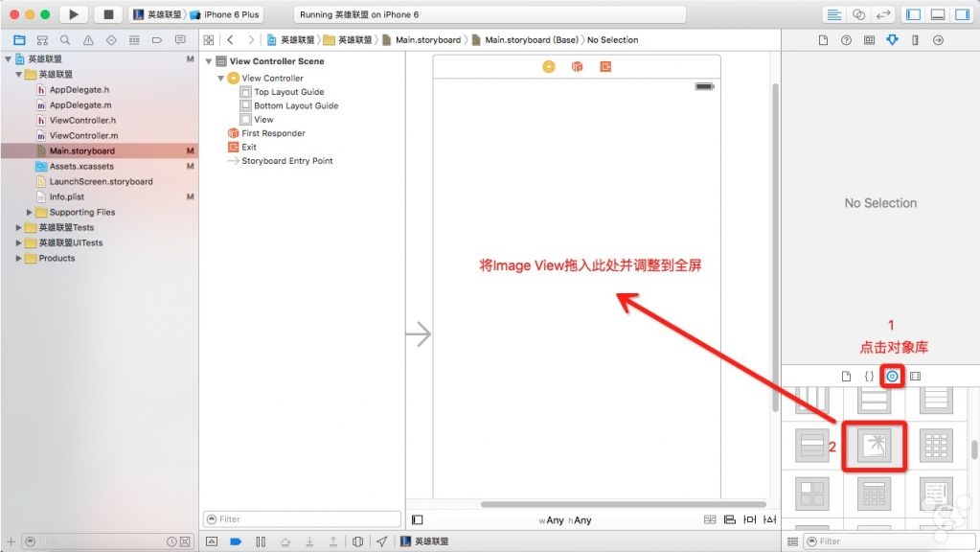Click the Run (play) button

point(73,15)
